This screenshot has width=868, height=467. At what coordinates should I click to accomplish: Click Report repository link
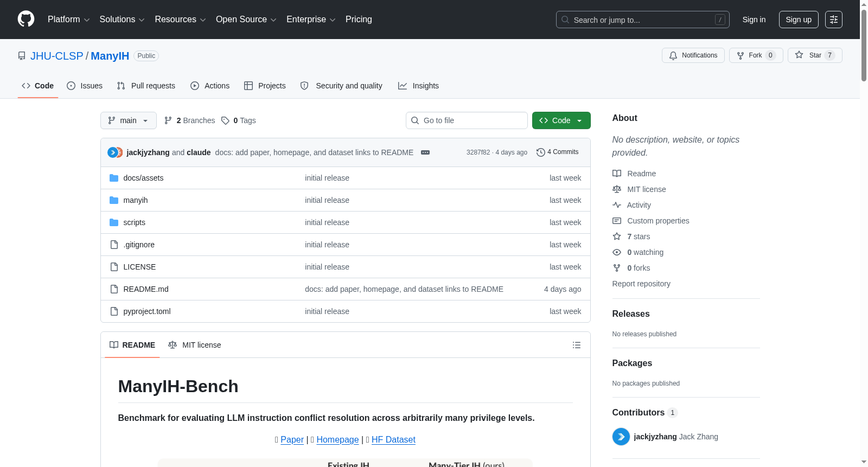641,284
